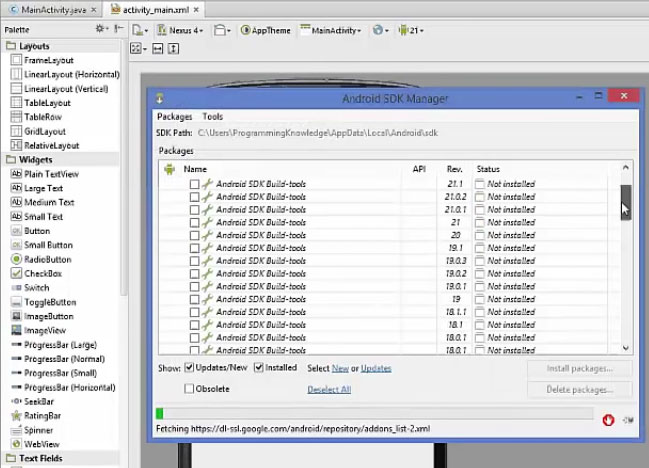Click the red stop fetching icon

point(608,420)
